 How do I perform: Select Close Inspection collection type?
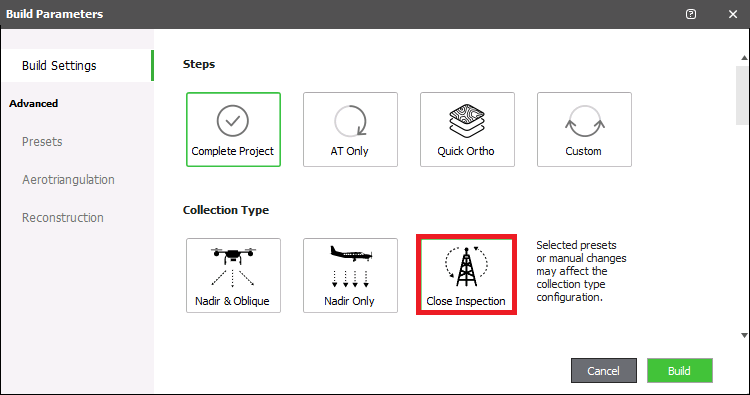coord(466,274)
